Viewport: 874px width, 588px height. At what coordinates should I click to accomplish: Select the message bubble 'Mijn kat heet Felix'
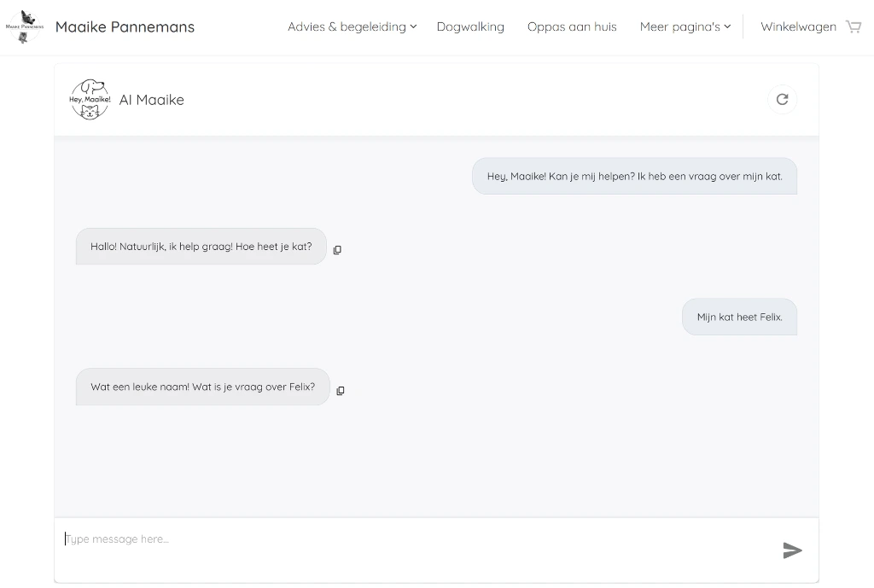coord(739,316)
